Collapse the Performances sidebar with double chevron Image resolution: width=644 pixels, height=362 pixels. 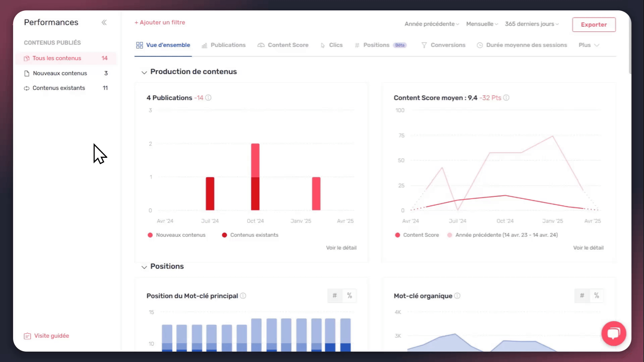coord(104,22)
